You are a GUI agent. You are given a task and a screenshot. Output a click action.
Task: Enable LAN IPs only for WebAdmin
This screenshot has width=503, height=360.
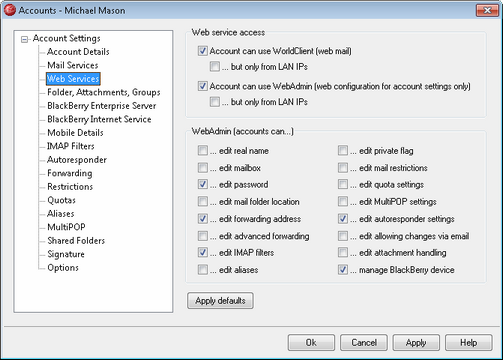(x=215, y=102)
